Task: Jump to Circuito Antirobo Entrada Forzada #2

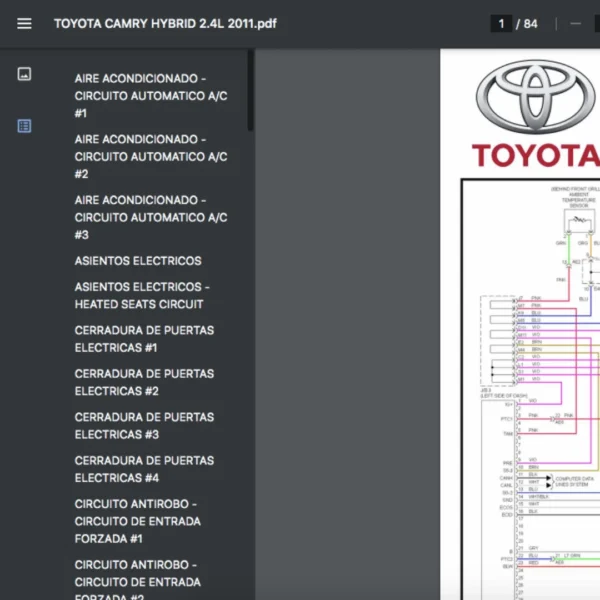Action: (x=137, y=581)
